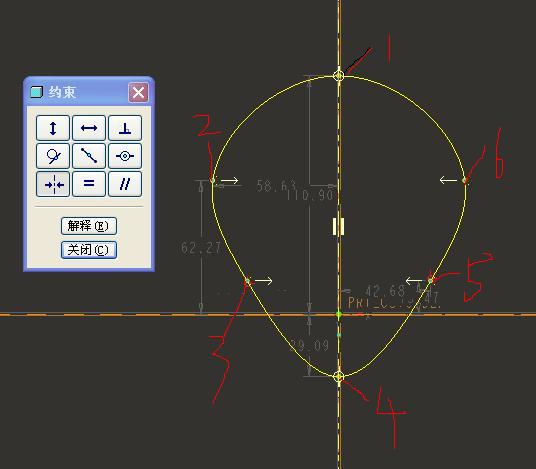Select the perpendicular constraint icon
Viewport: 536px width, 469px height.
point(125,128)
